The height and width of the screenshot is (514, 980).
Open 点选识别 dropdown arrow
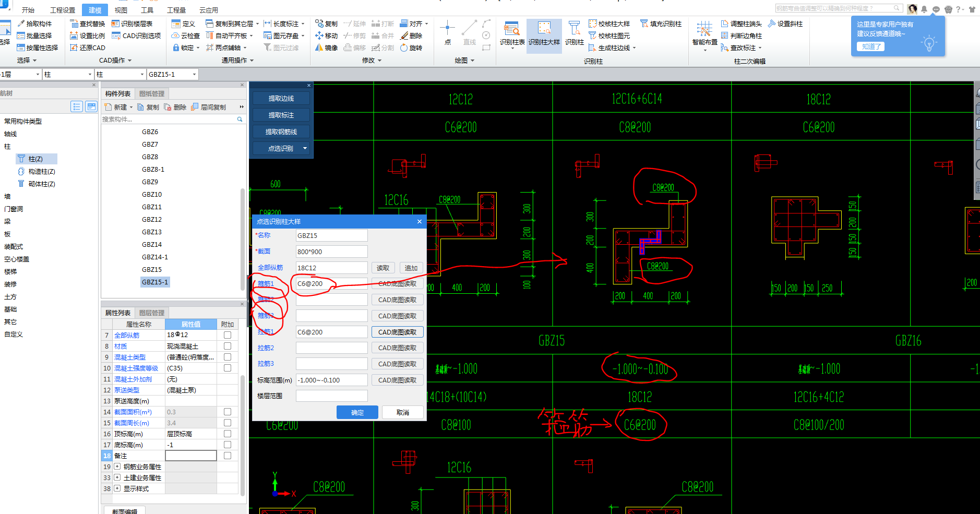point(305,148)
